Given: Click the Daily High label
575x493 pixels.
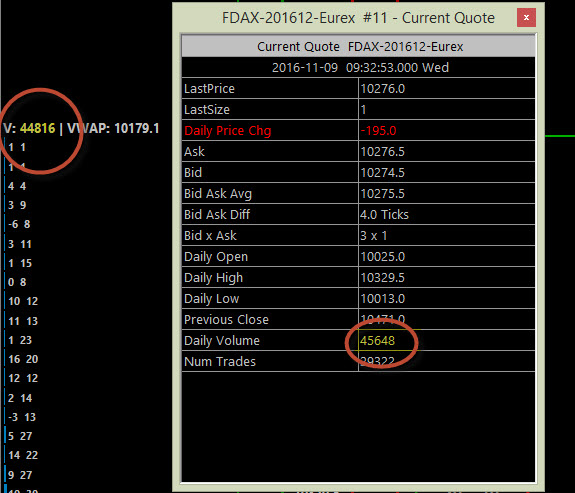Looking at the screenshot, I should click(x=213, y=278).
